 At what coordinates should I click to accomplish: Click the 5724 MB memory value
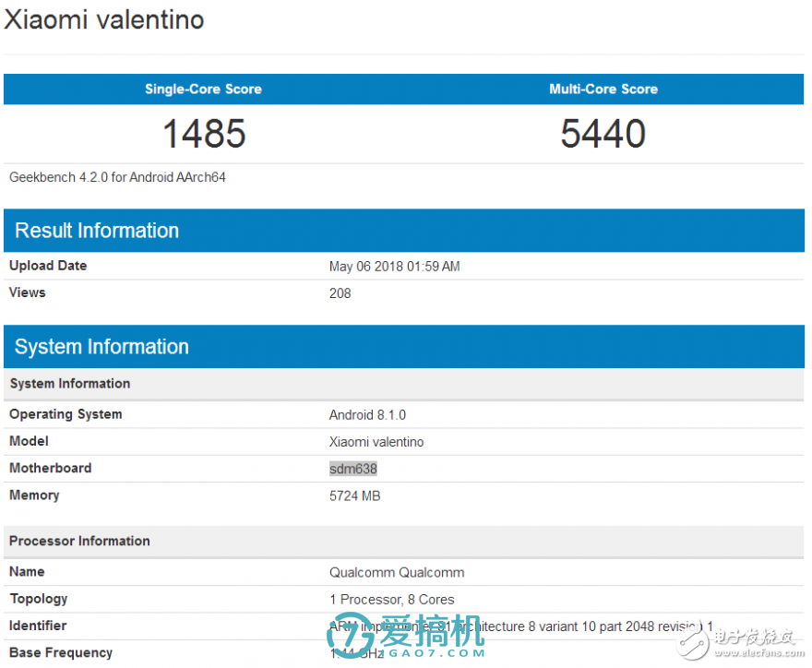[354, 496]
